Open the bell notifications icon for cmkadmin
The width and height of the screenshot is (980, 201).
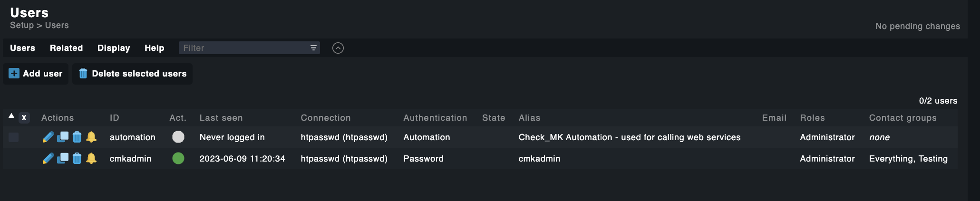[x=91, y=159]
